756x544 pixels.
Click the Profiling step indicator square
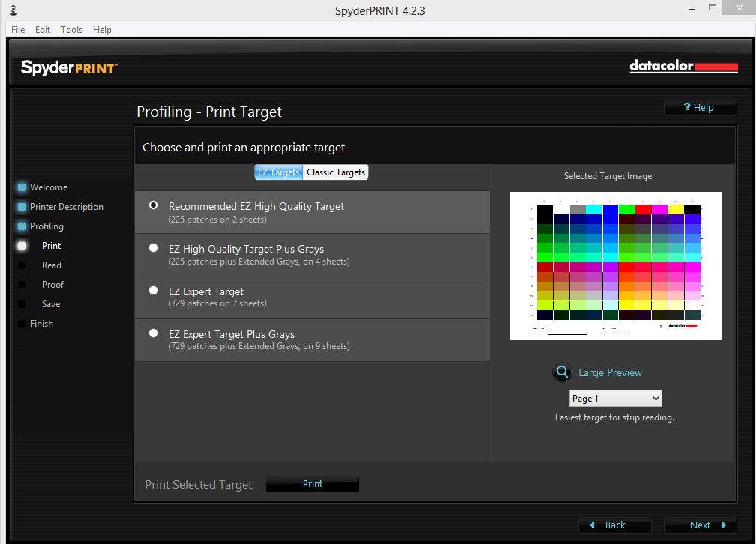coord(22,226)
